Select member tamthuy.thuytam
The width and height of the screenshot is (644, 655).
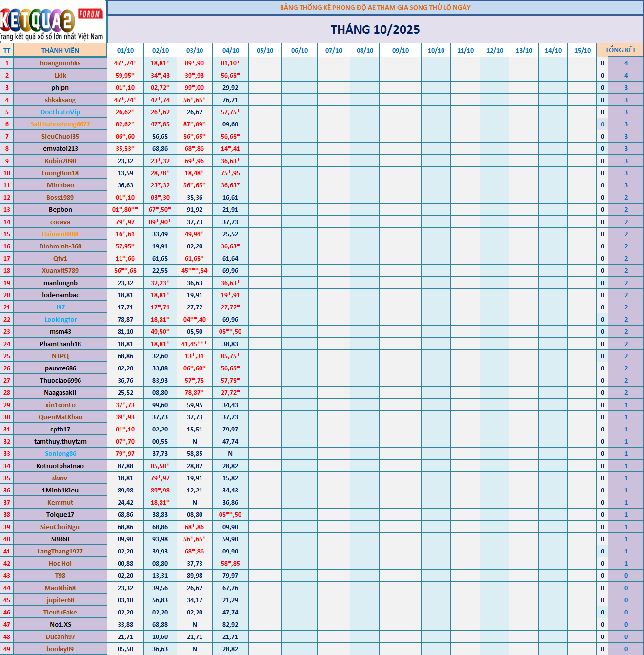[x=60, y=441]
